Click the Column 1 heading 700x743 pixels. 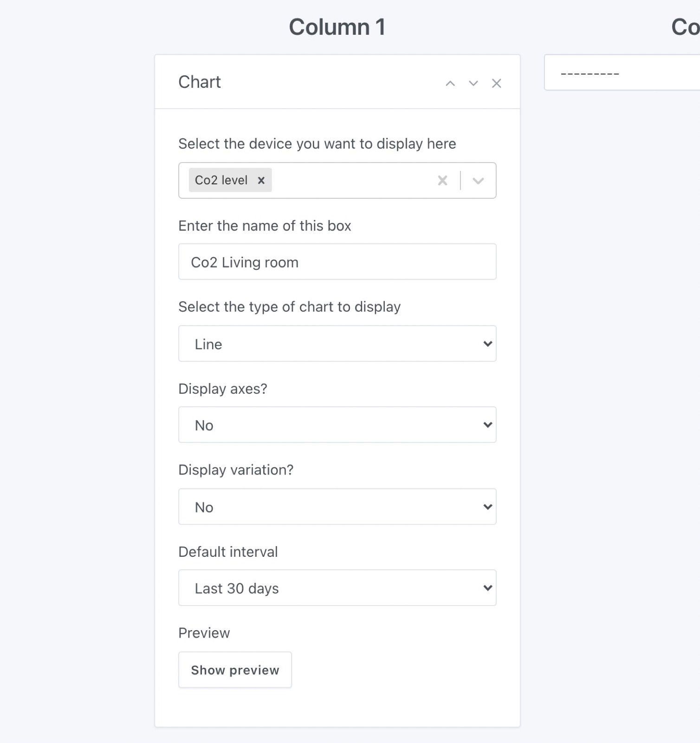point(337,27)
